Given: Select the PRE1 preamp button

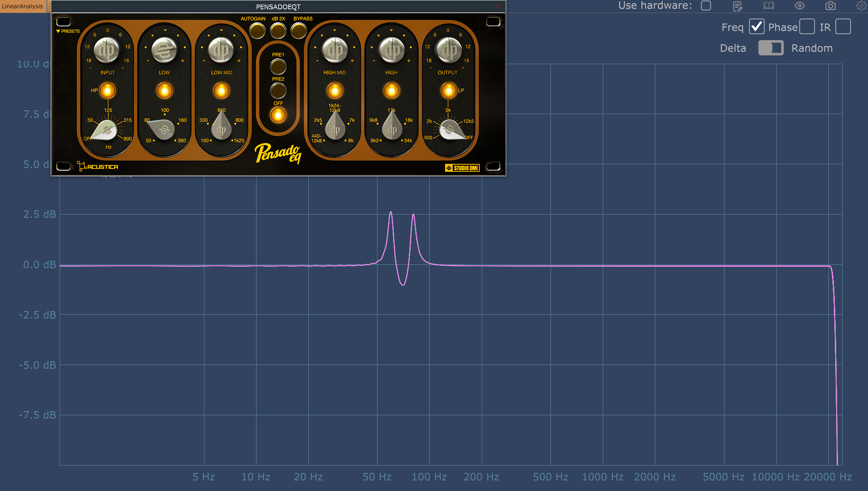Looking at the screenshot, I should (278, 66).
